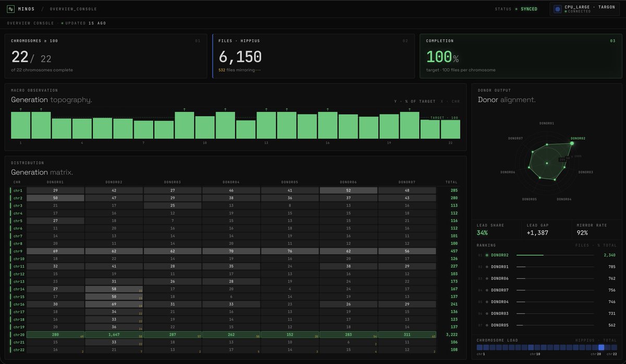Click the green SYNCED status dot

pyautogui.click(x=516, y=9)
